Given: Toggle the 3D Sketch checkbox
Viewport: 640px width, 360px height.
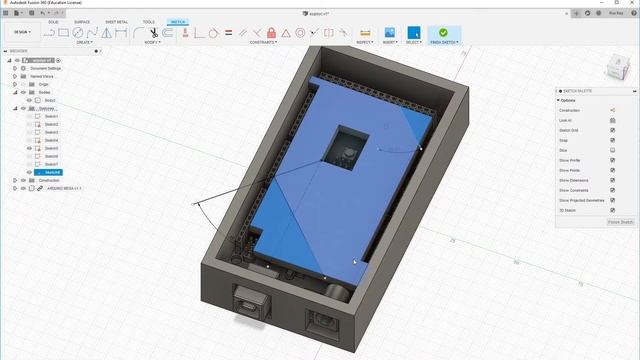Looking at the screenshot, I should point(612,210).
